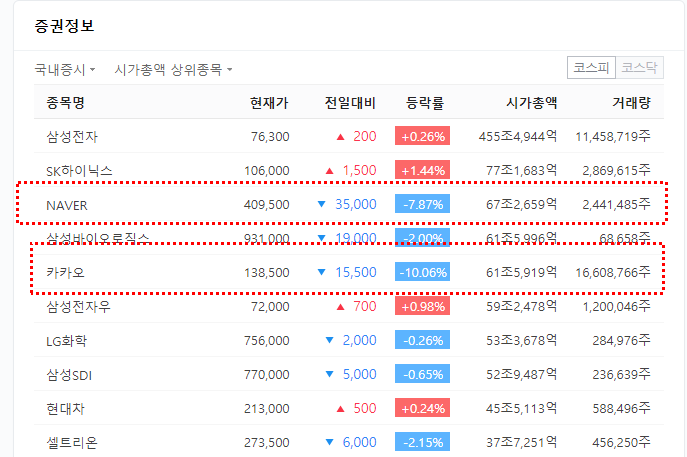Click the 전일대비 column header

coord(350,103)
